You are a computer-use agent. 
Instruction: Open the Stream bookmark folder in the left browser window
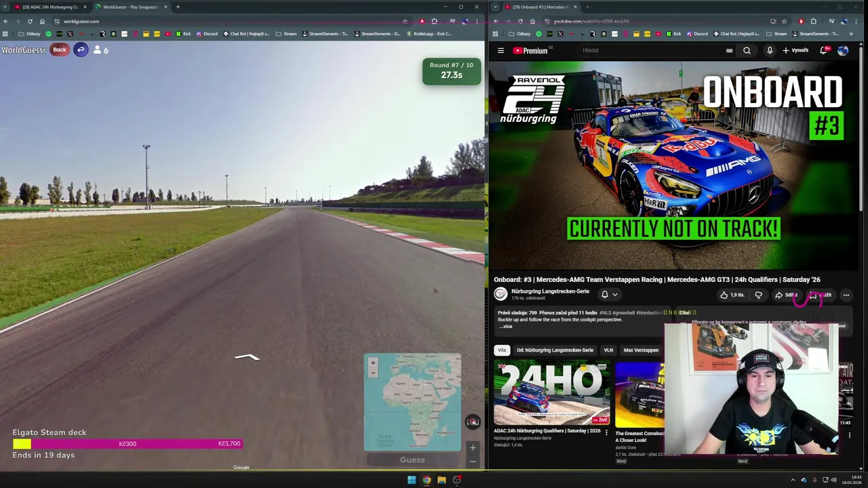pyautogui.click(x=286, y=34)
